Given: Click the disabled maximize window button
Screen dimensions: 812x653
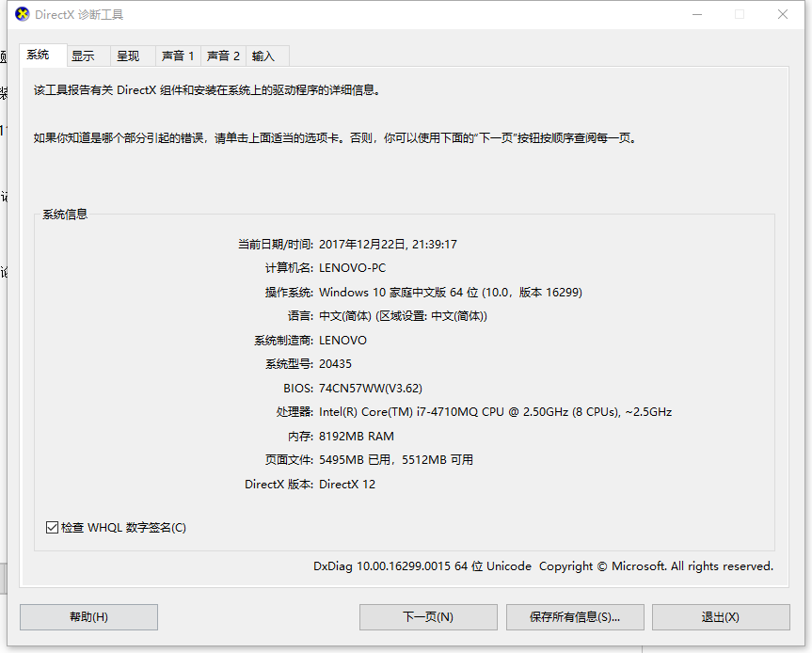Looking at the screenshot, I should [740, 14].
